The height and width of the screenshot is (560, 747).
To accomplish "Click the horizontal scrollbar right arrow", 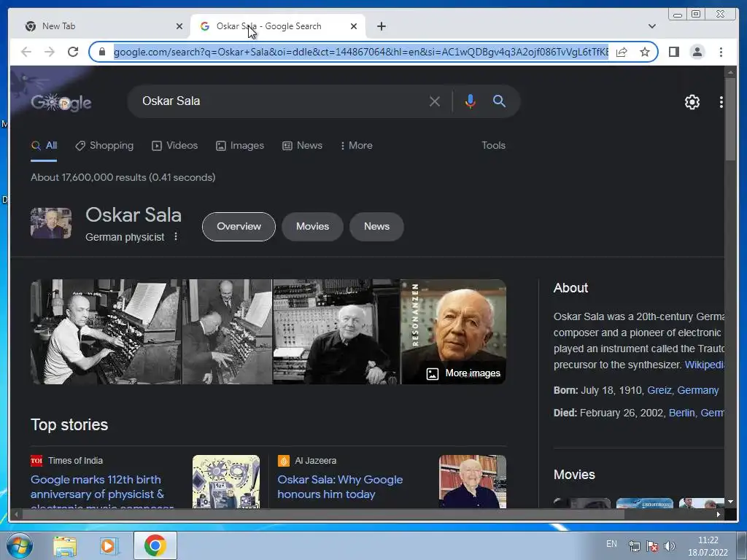I will [719, 514].
